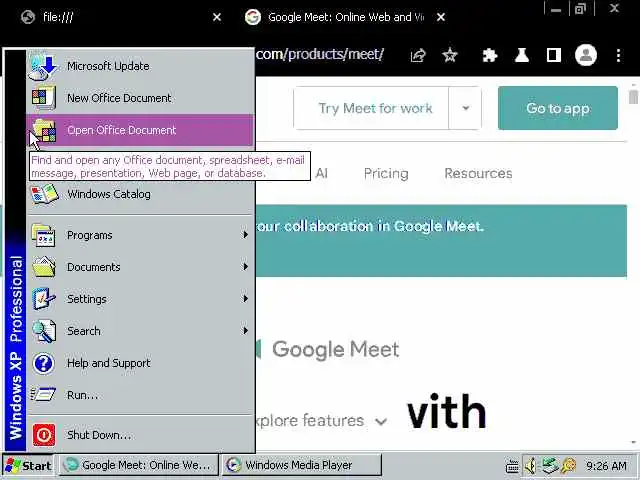Click the Google logo on Meet tab
The width and height of the screenshot is (640, 480).
click(253, 17)
